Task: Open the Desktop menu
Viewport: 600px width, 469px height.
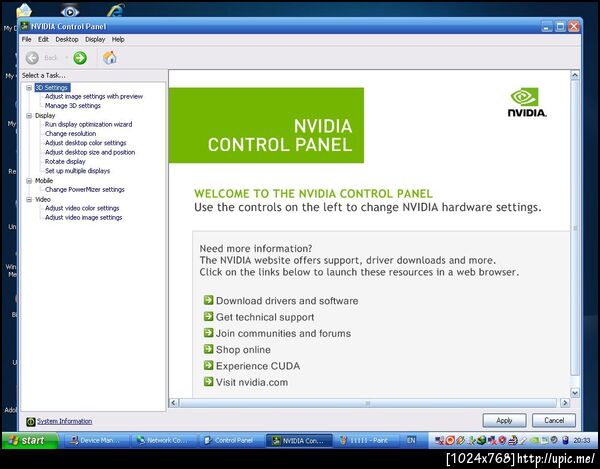Action: coord(67,39)
